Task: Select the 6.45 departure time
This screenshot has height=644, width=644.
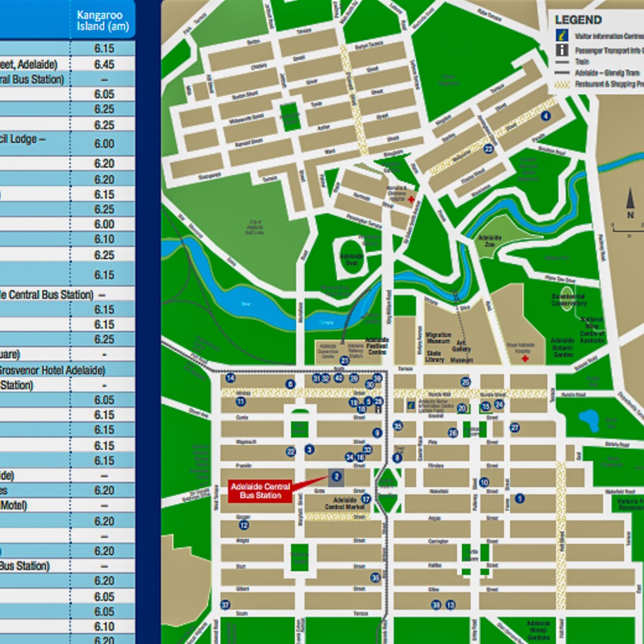Action: coord(104,64)
